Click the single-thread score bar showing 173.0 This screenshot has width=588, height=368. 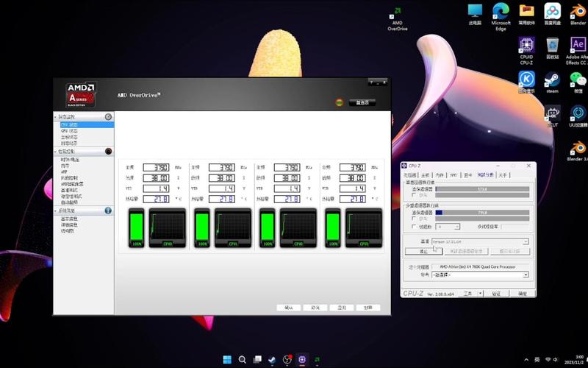(482, 189)
